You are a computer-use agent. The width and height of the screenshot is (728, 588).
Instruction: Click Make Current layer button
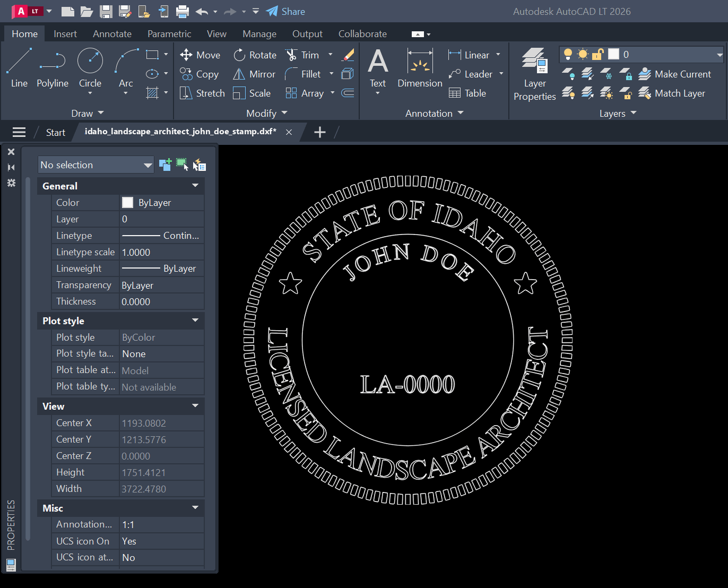(x=675, y=74)
